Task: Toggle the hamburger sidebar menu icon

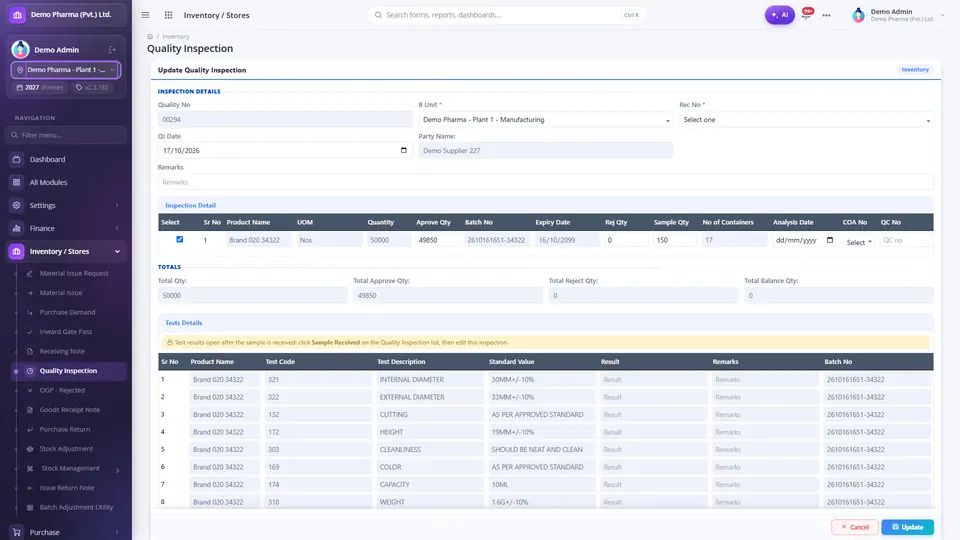Action: [145, 15]
